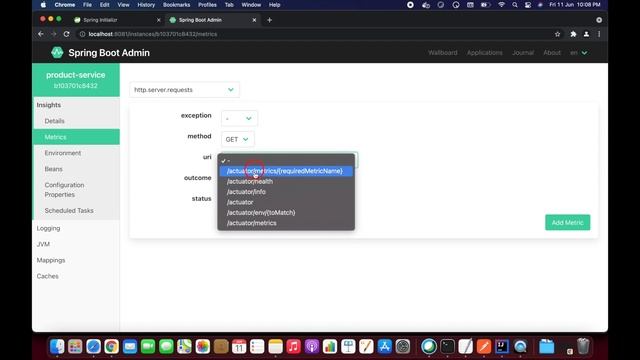Image resolution: width=640 pixels, height=360 pixels.
Task: Close the Spring Boot Admin tab
Action: tap(254, 20)
